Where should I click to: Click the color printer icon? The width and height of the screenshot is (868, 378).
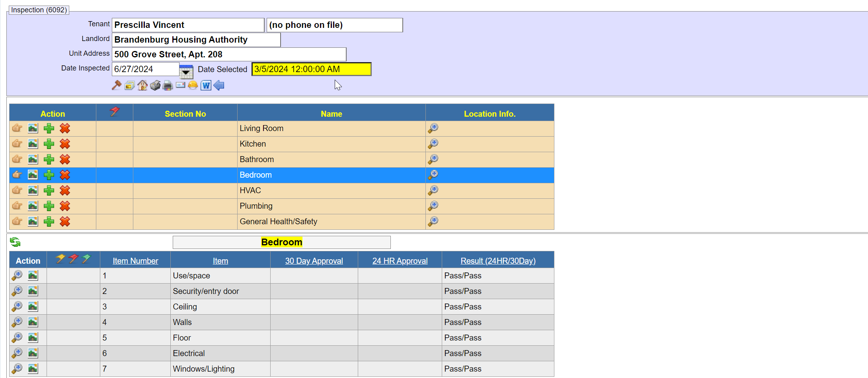168,85
